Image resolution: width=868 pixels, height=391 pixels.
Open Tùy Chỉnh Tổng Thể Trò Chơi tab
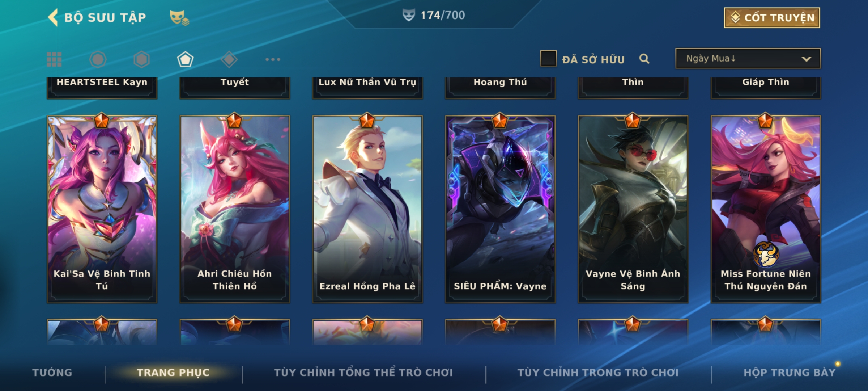363,373
